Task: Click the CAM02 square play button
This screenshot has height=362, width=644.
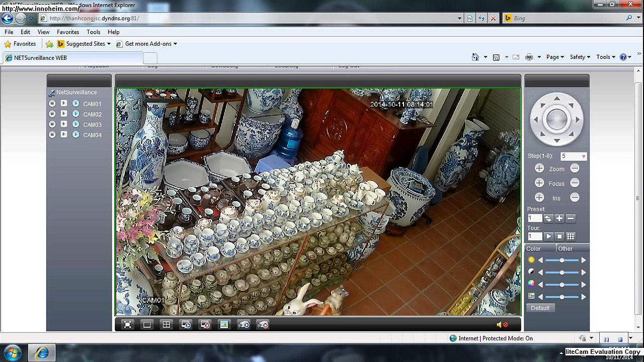Action: tap(64, 114)
